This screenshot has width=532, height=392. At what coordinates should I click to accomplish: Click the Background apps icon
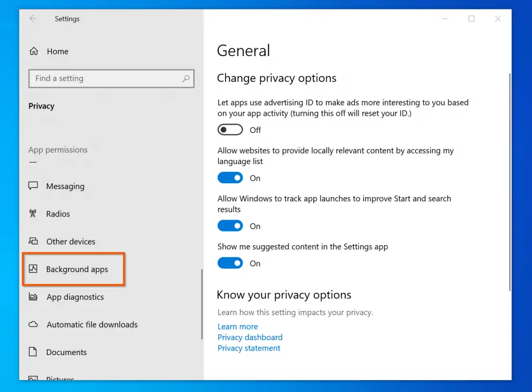[x=33, y=269]
